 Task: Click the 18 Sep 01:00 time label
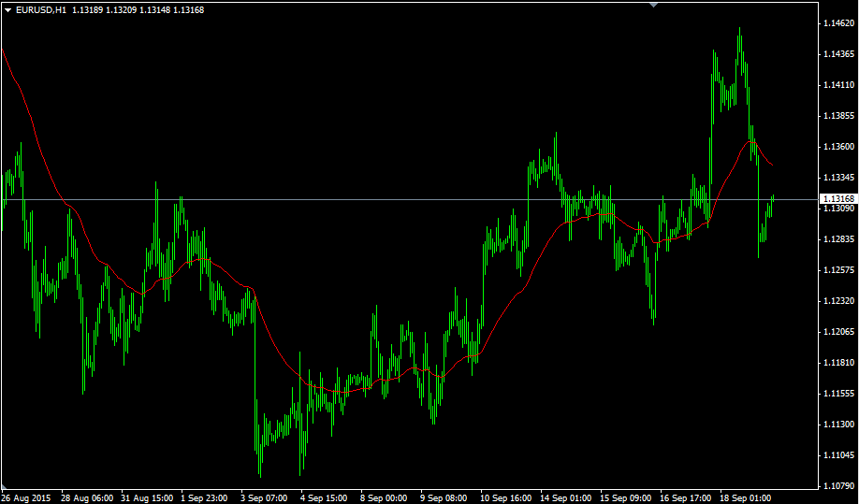(746, 498)
